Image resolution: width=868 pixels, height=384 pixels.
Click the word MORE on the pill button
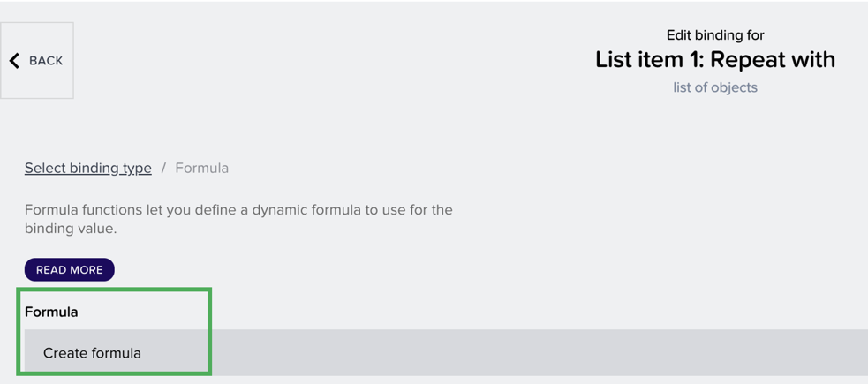click(87, 269)
